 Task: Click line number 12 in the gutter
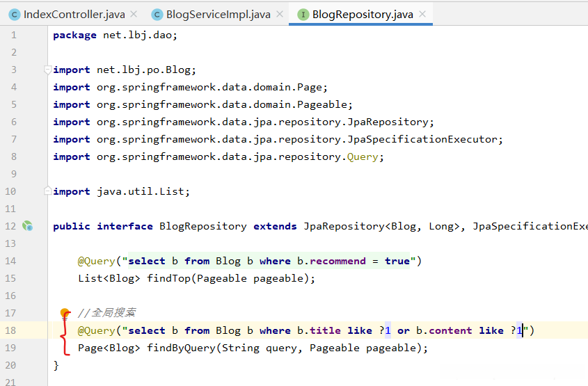click(10, 226)
